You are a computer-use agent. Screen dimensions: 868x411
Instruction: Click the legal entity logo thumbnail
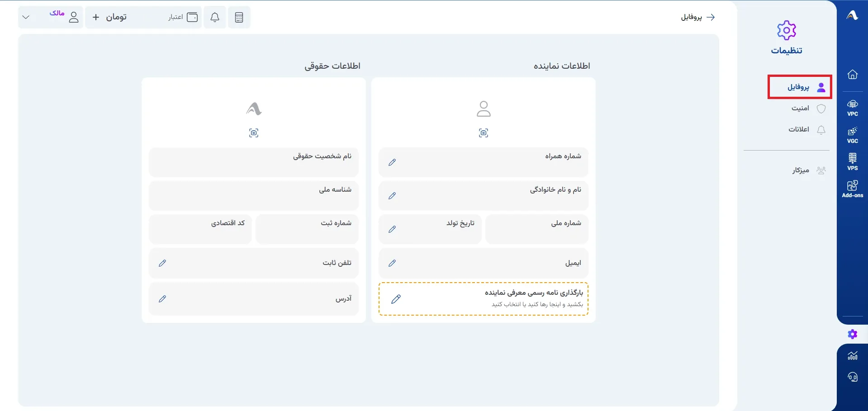(254, 109)
